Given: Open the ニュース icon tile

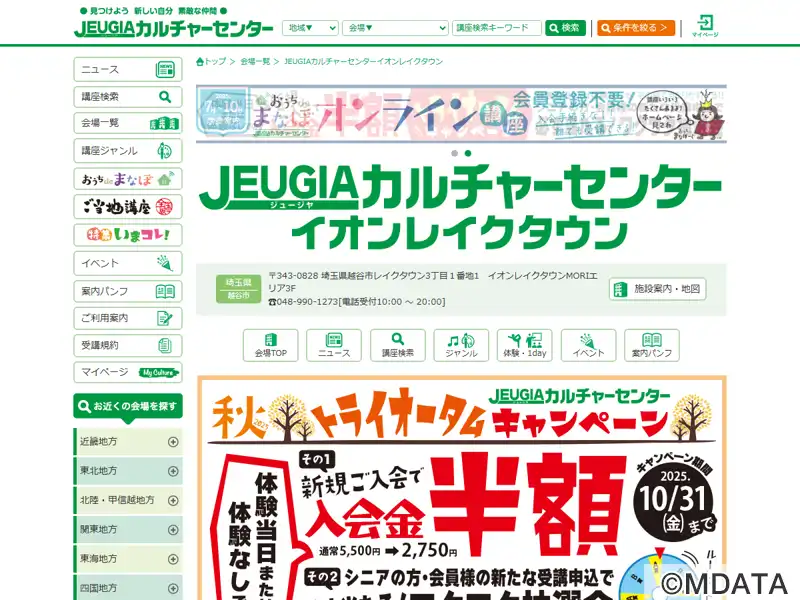Looking at the screenshot, I should pos(334,345).
